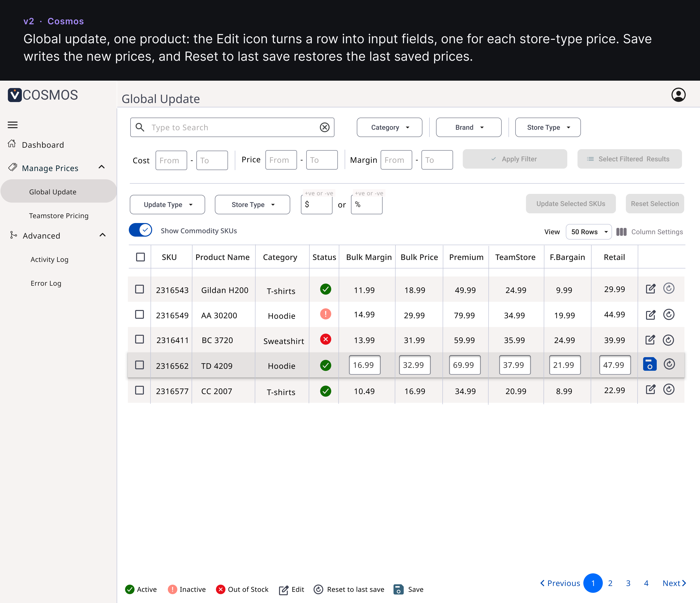Select the checkbox for SKU 2316577
This screenshot has width=700, height=603.
139,390
